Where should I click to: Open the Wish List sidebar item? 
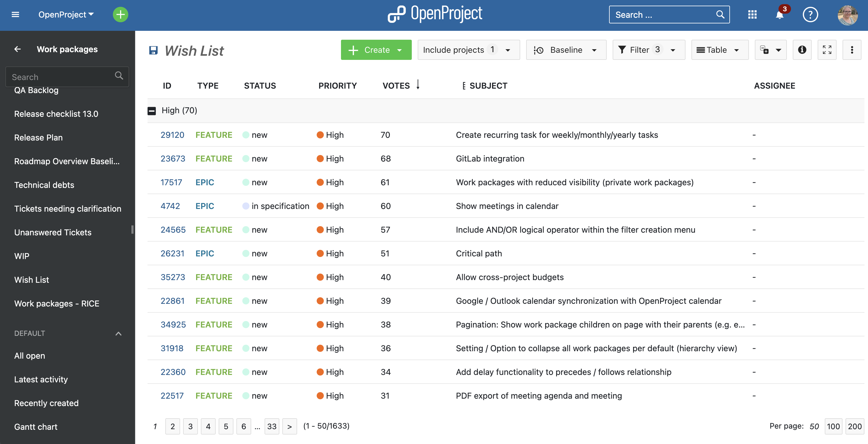tap(31, 279)
